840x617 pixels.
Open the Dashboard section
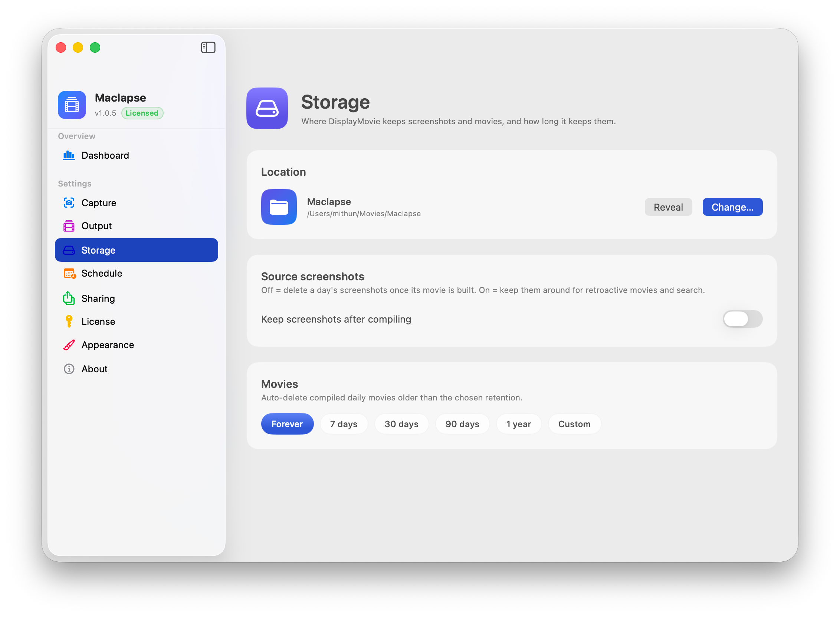pyautogui.click(x=137, y=155)
